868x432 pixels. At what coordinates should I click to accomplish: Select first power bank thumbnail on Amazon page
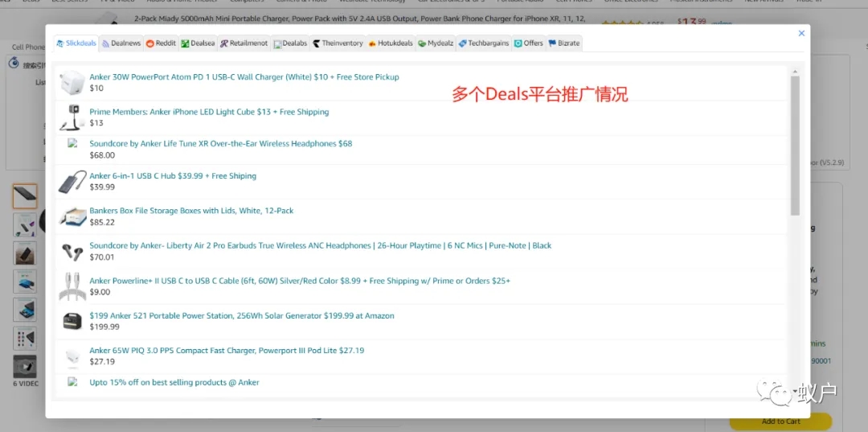pos(25,196)
